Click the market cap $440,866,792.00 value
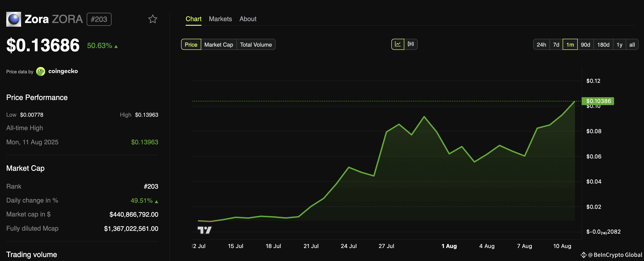Screen dimensions: 644x261 click(134, 214)
